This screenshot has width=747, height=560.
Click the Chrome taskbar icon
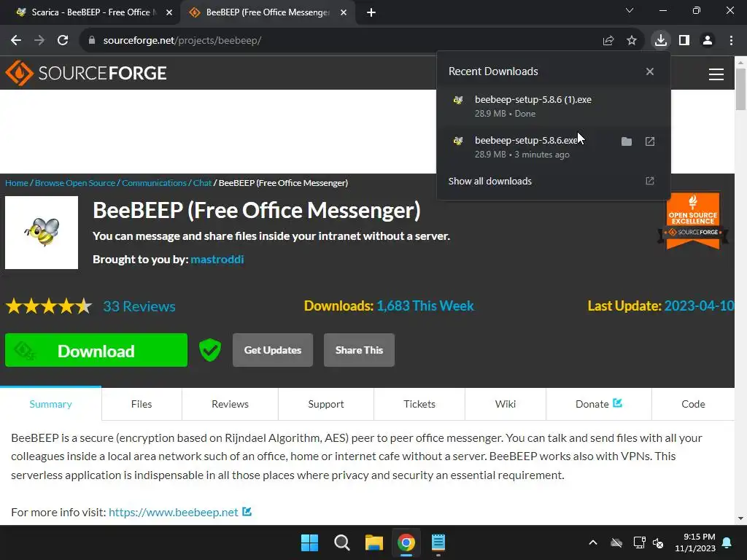click(406, 542)
